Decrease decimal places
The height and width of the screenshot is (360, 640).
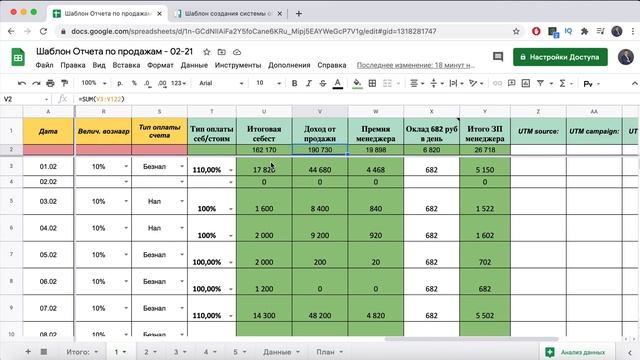point(148,83)
